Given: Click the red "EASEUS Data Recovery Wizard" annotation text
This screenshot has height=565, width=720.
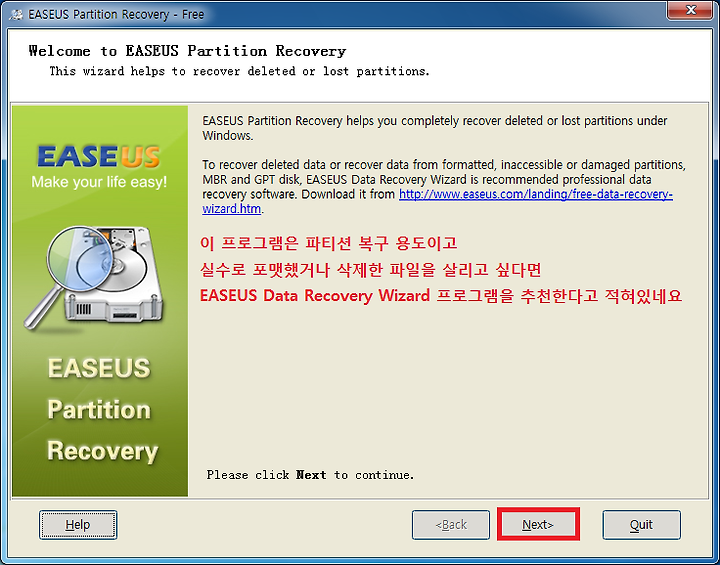Looking at the screenshot, I should (315, 295).
